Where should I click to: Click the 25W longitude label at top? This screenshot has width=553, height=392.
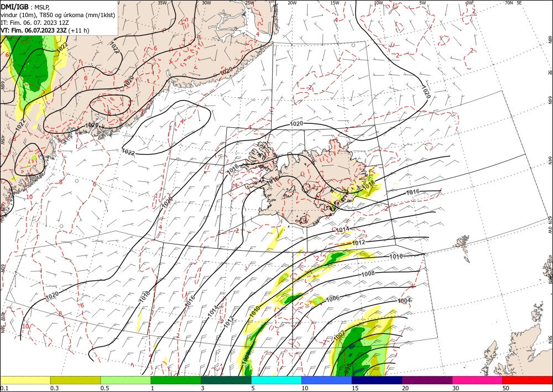click(x=249, y=3)
